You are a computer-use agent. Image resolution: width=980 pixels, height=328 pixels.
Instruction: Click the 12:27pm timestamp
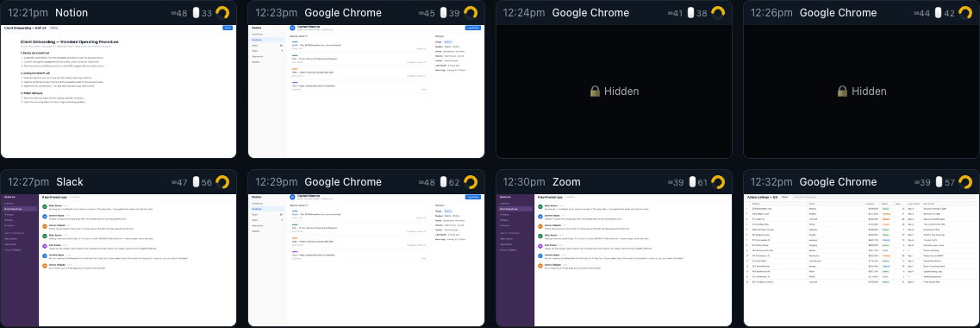28,182
